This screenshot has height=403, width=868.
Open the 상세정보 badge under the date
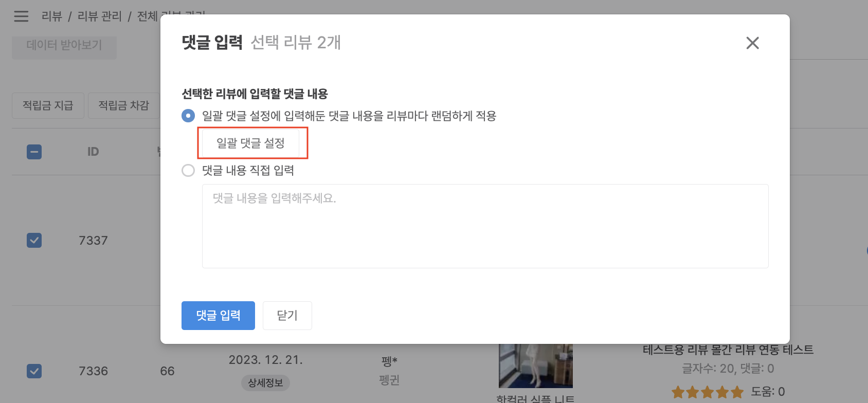pyautogui.click(x=265, y=383)
